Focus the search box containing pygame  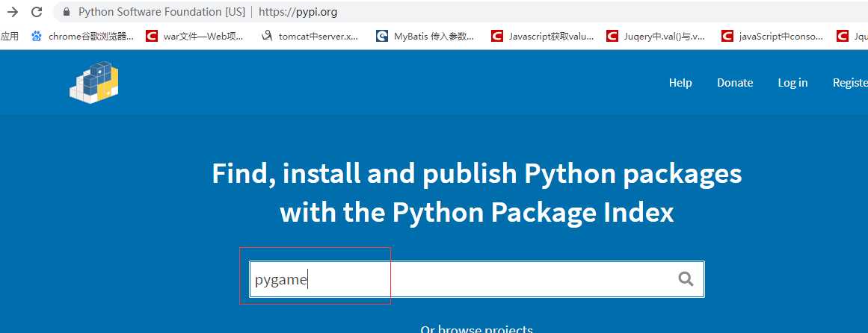coord(477,278)
